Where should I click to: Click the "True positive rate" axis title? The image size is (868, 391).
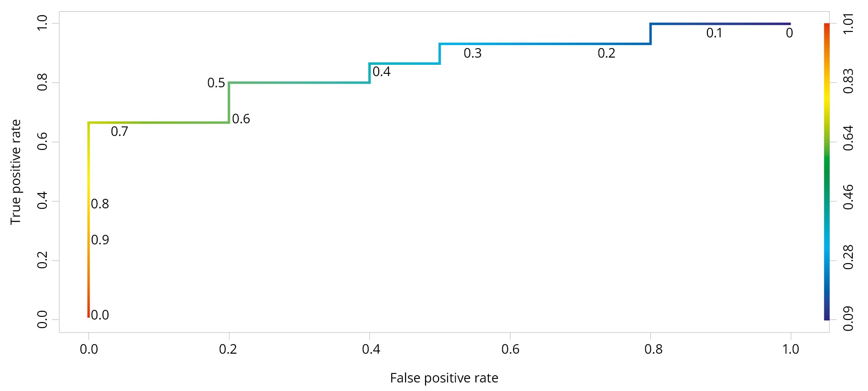[16, 172]
